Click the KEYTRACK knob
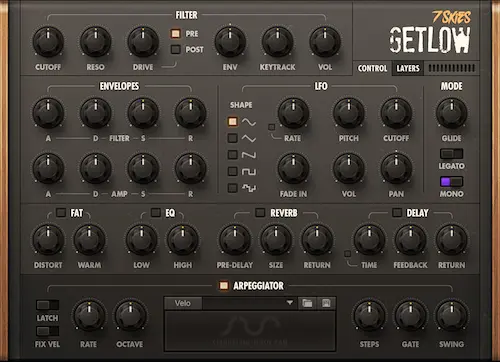Image resolution: width=500 pixels, height=362 pixels. (x=278, y=42)
